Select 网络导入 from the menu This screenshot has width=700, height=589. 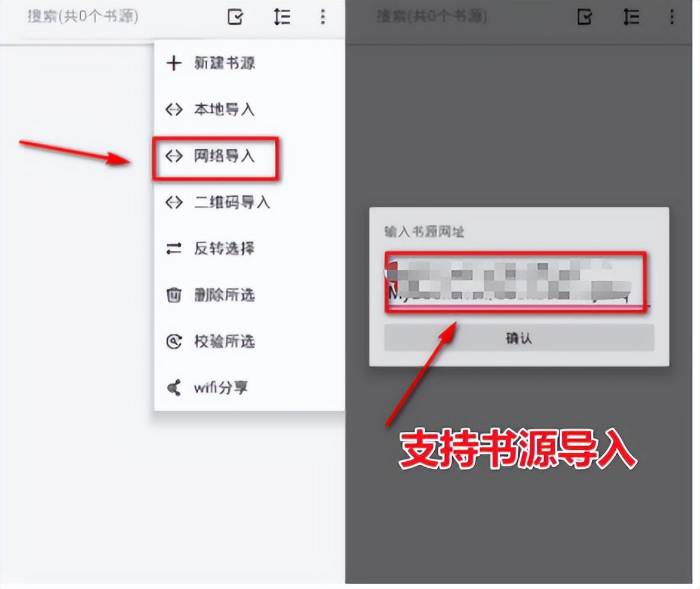coord(249,157)
